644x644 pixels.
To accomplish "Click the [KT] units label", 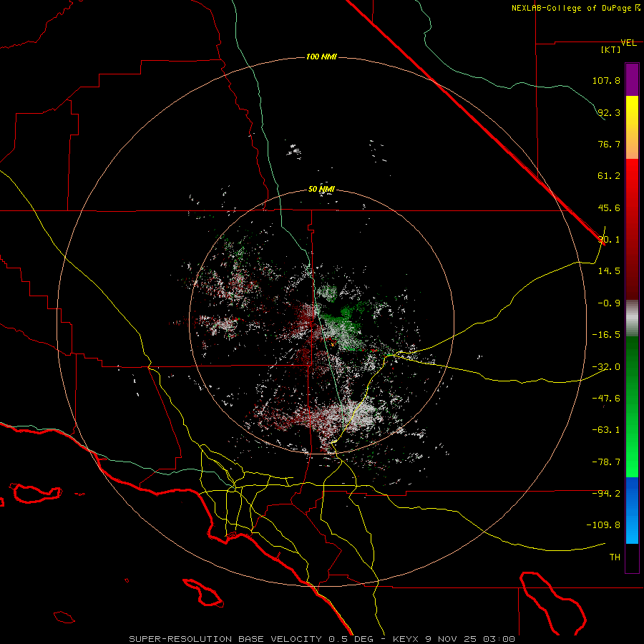I will pos(611,49).
